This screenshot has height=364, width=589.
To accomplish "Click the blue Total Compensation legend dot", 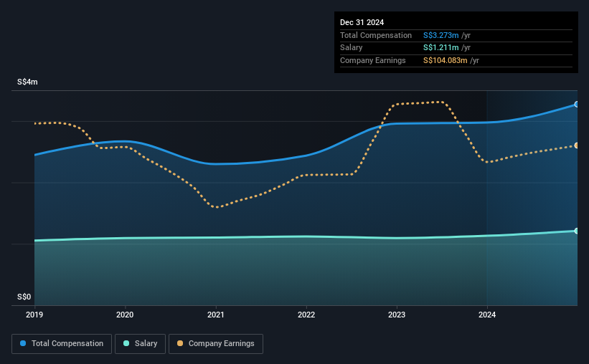I will (x=23, y=343).
